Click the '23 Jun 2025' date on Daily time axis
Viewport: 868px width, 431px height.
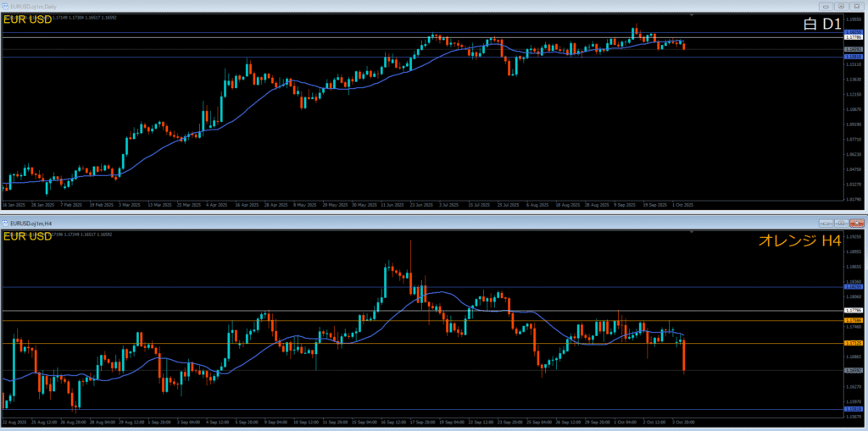tap(421, 205)
